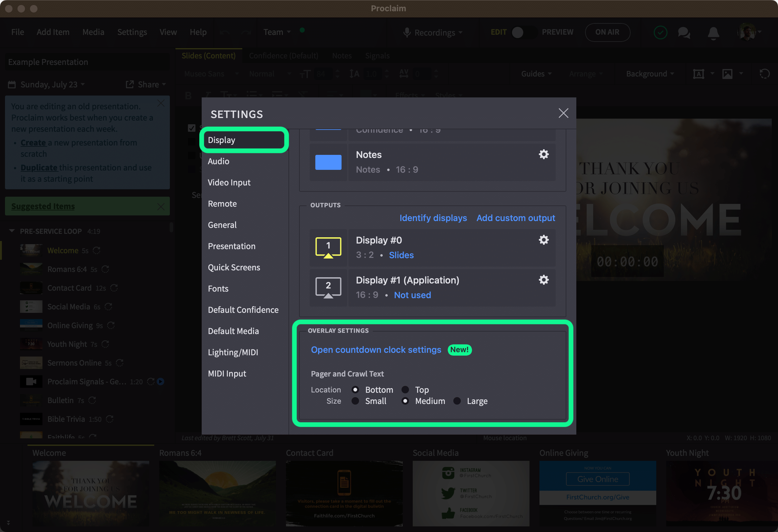
Task: Close the Settings dialog
Action: (x=564, y=113)
